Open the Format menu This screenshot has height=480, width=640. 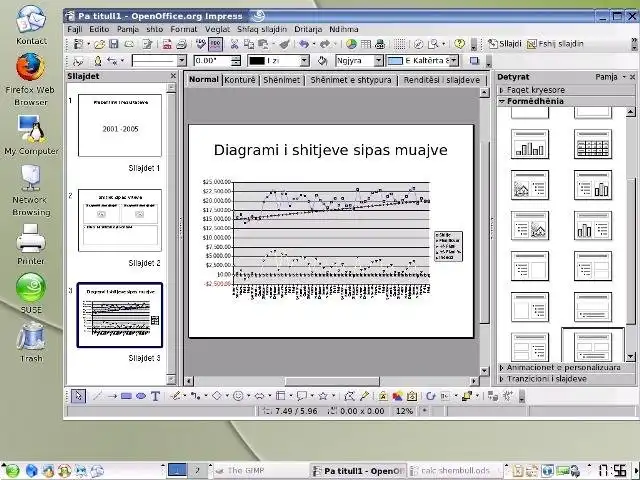pyautogui.click(x=184, y=29)
